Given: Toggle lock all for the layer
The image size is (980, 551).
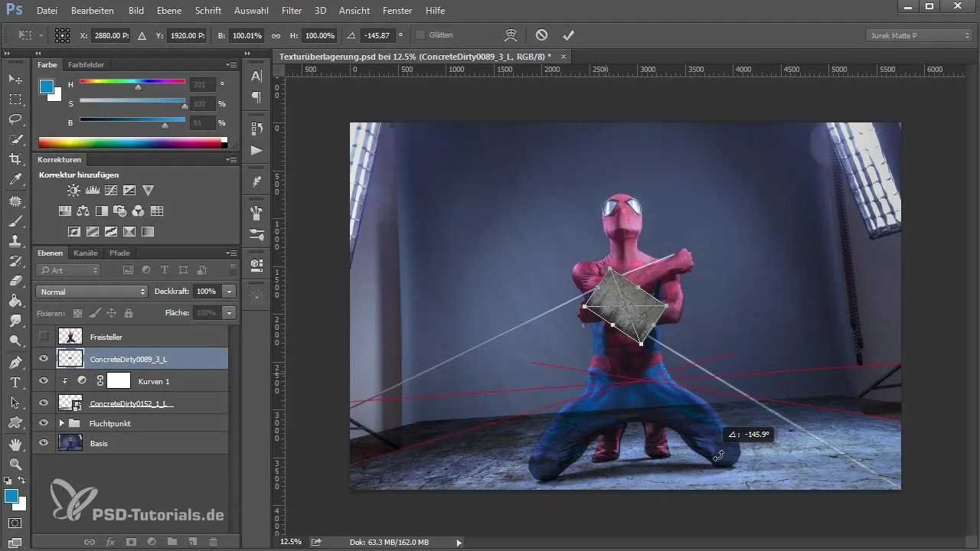Looking at the screenshot, I should (128, 312).
